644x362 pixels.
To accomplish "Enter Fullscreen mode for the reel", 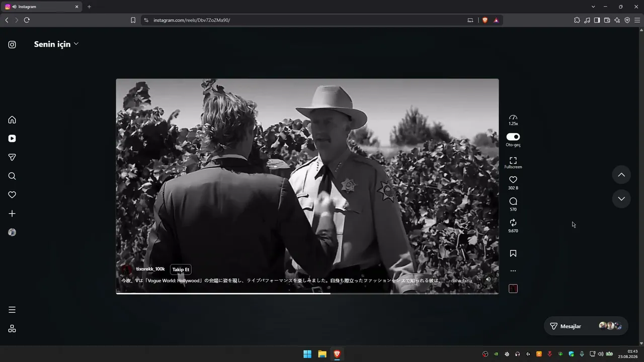I will coord(513,162).
